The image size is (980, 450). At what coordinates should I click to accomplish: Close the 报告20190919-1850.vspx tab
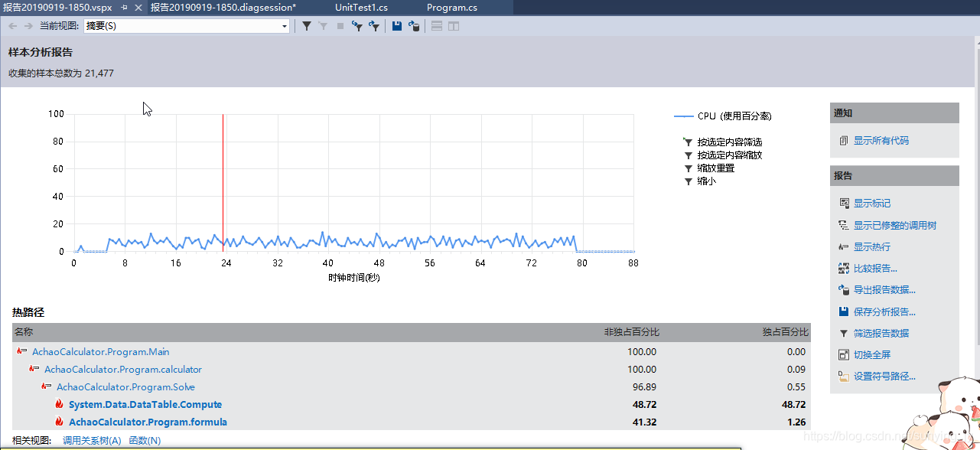pos(138,7)
